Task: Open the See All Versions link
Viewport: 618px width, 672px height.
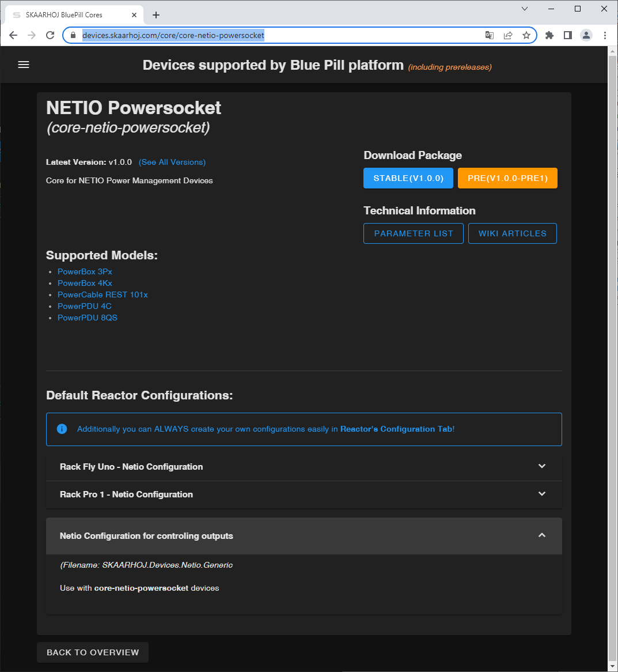Action: coord(172,162)
